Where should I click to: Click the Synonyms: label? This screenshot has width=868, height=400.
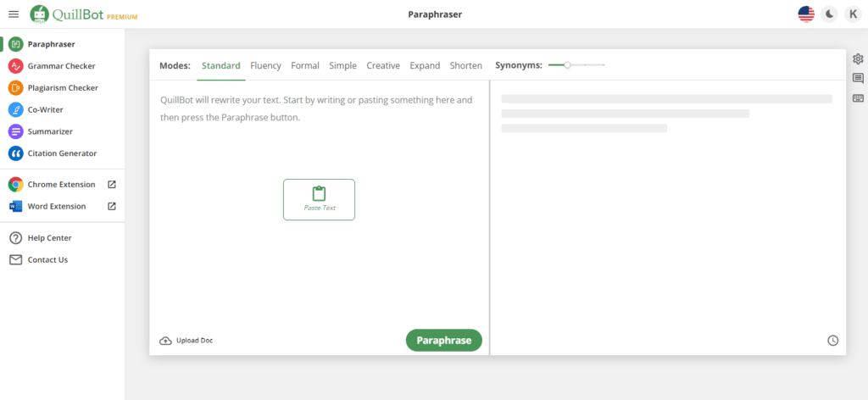pos(519,65)
